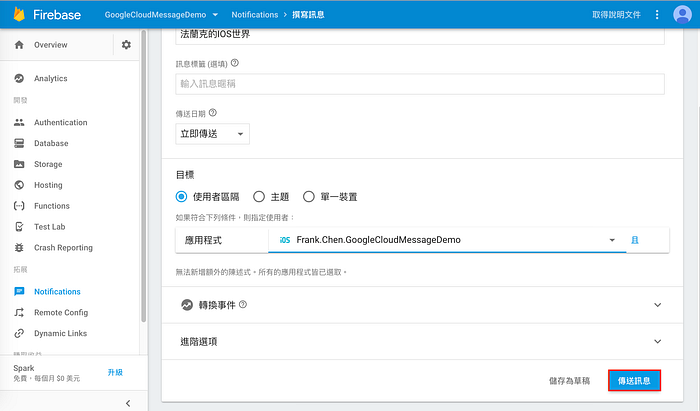
Task: Click the 輸入訊息暱稱 label input field
Action: pos(420,84)
